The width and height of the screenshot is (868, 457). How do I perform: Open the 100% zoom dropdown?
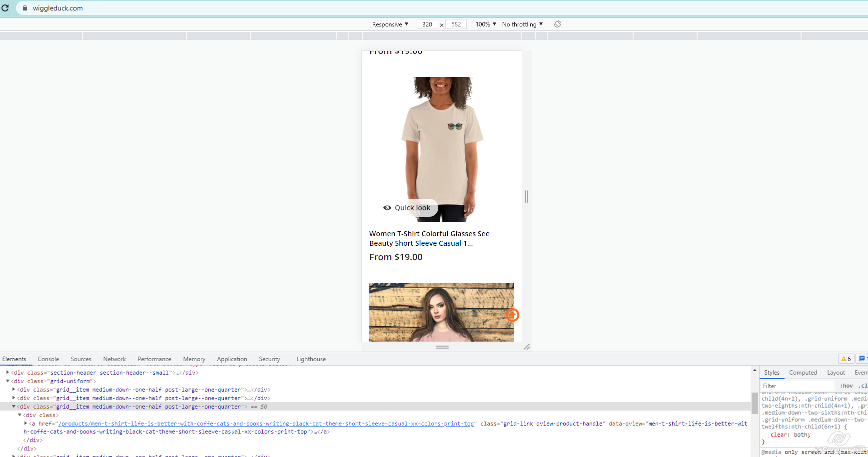pos(485,24)
